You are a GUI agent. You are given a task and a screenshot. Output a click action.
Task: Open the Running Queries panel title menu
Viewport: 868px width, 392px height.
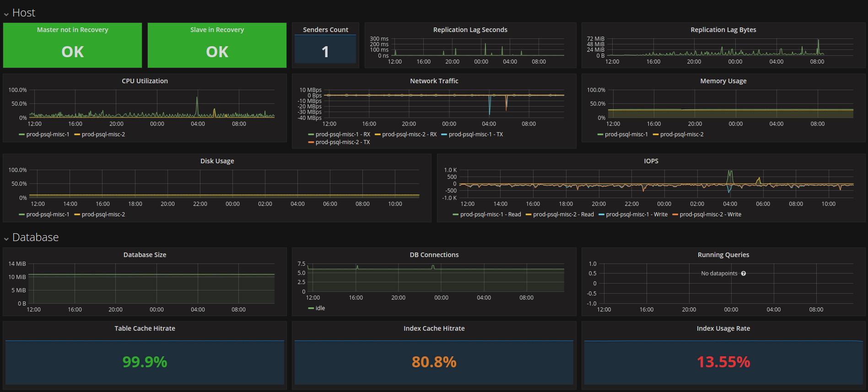[x=723, y=255]
